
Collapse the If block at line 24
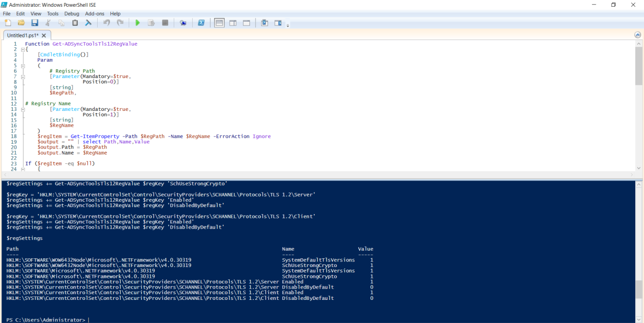pyautogui.click(x=23, y=169)
